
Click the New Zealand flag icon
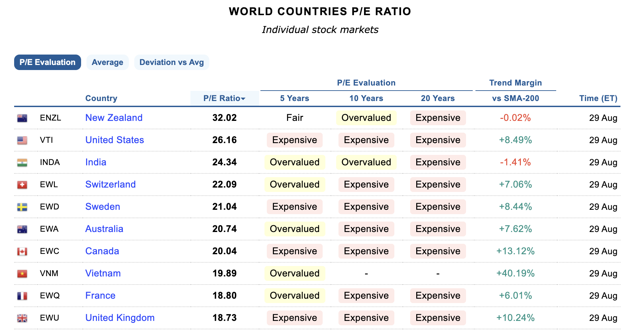pyautogui.click(x=22, y=118)
